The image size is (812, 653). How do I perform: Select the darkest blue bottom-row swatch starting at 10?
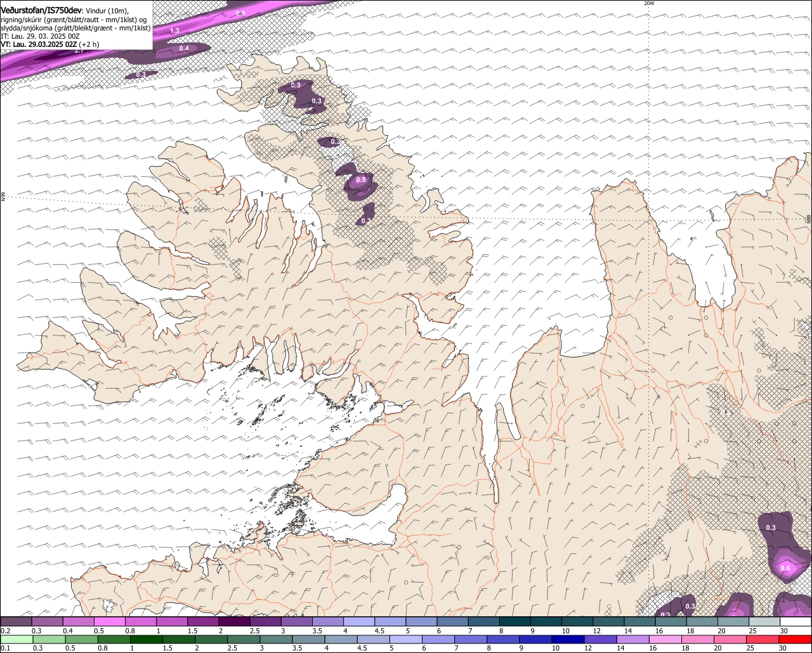569,639
